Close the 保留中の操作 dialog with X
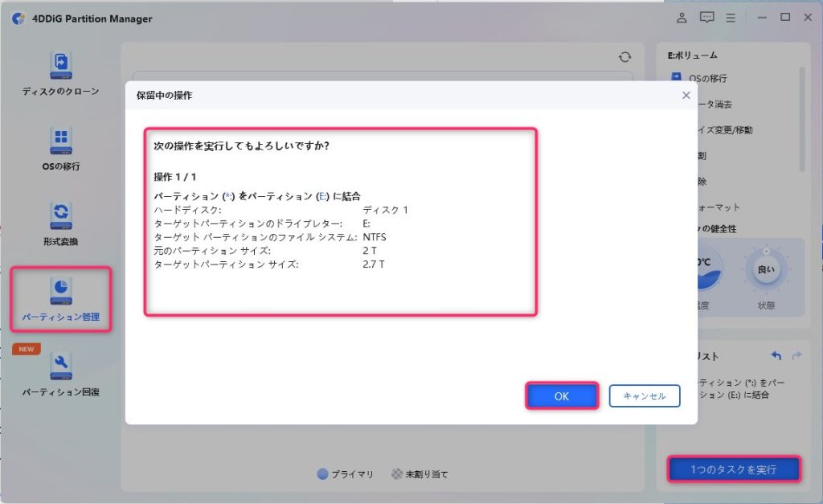The width and height of the screenshot is (823, 504). point(686,95)
